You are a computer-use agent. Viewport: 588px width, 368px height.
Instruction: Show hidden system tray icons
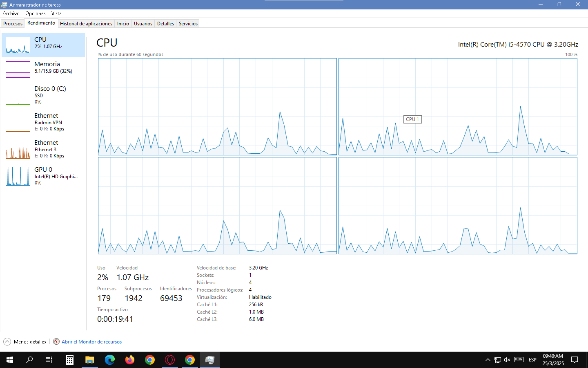tap(488, 360)
